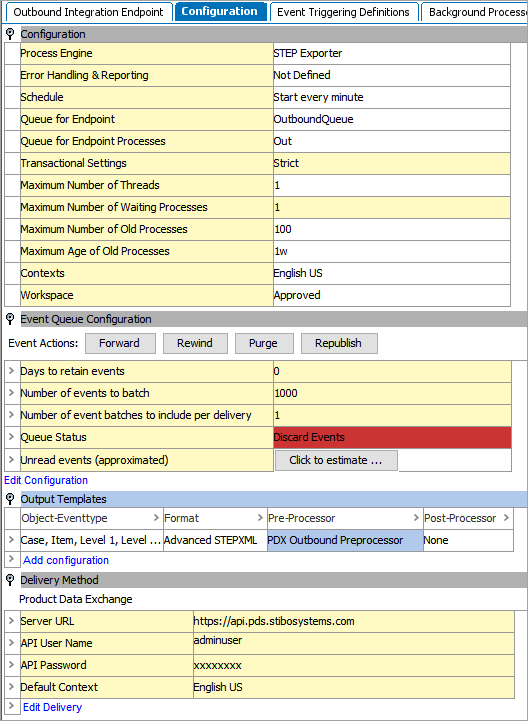Select the Output Templates section header
This screenshot has height=721, width=528.
point(274,499)
